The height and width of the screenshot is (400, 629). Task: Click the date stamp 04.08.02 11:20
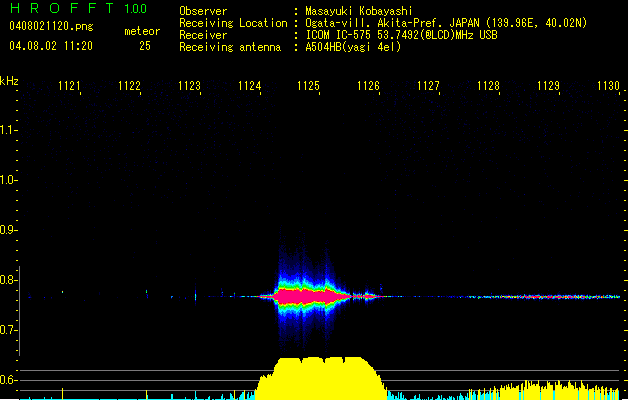pyautogui.click(x=51, y=46)
